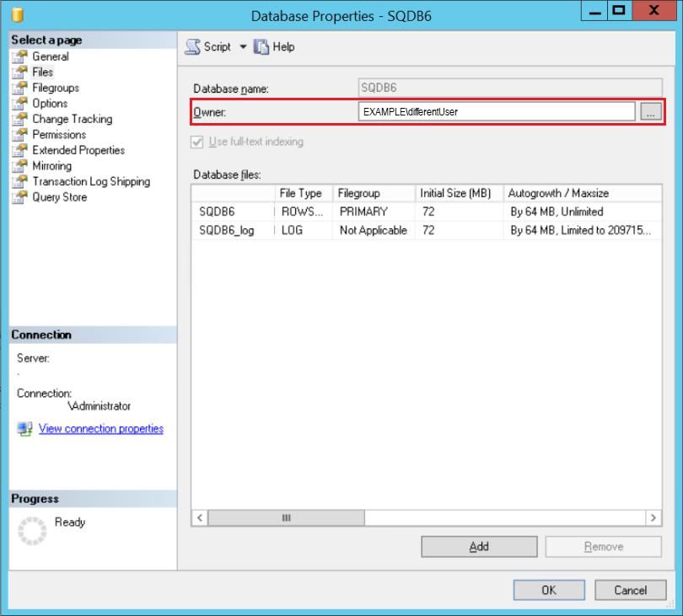Click the Mirroring page icon
The width and height of the screenshot is (683, 616).
click(20, 166)
